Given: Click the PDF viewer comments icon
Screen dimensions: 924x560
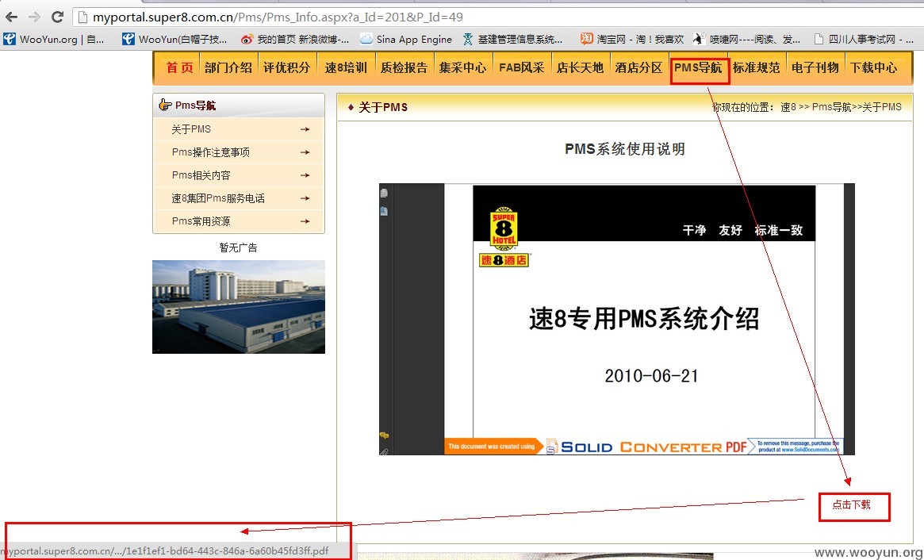Looking at the screenshot, I should [384, 435].
